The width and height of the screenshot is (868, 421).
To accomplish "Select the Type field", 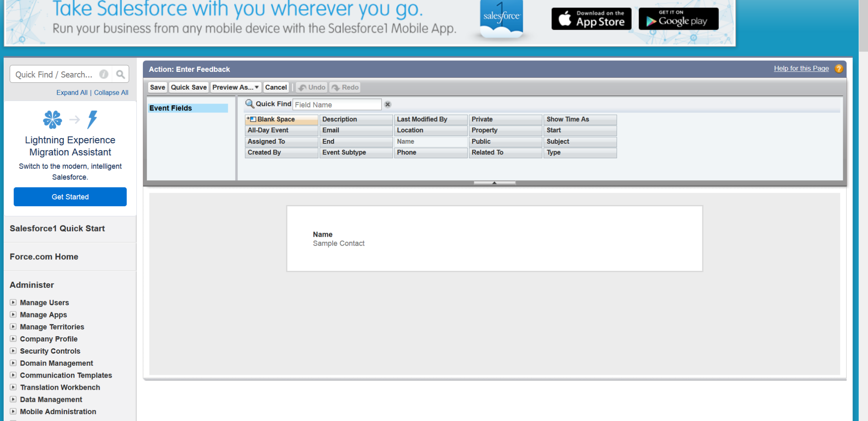I will coord(581,153).
